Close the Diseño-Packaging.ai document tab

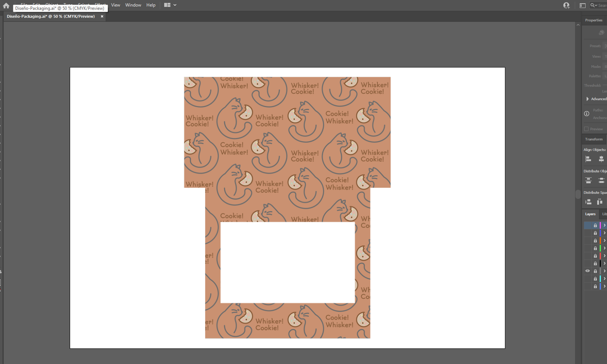coord(102,16)
